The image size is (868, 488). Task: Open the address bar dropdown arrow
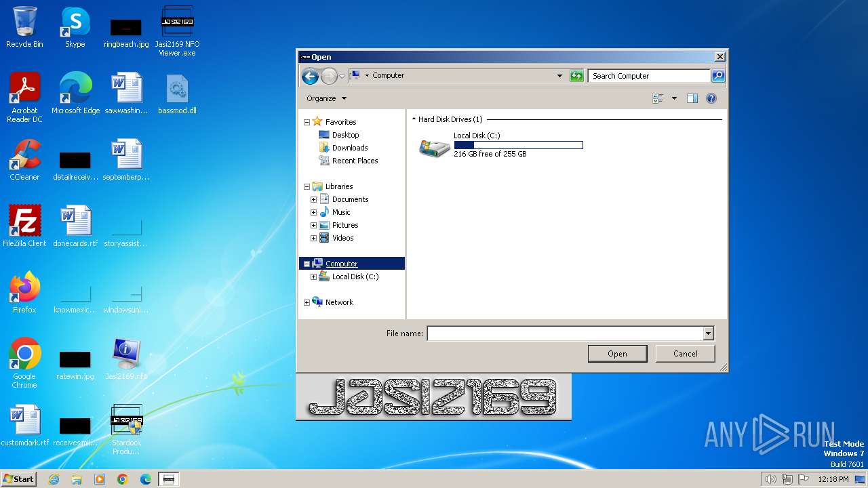pos(559,76)
